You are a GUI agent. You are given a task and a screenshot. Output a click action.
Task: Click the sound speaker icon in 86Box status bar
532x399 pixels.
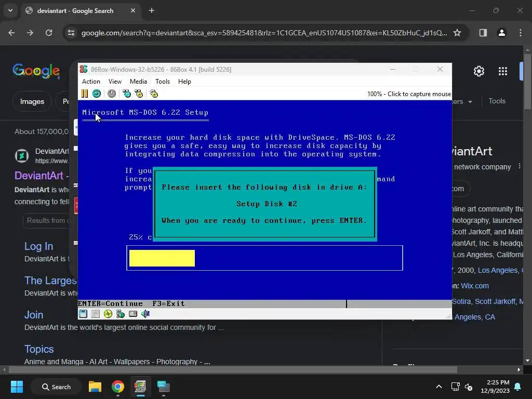[145, 314]
